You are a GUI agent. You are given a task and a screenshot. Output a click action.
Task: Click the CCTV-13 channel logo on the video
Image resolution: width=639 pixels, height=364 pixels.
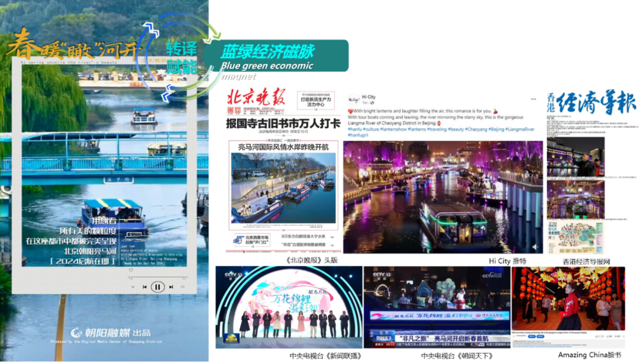pos(233,275)
